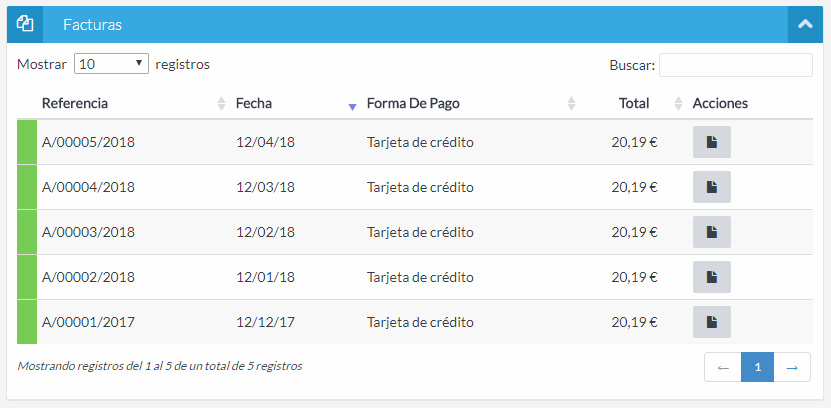Open document icon for invoice A/00004/2018
The width and height of the screenshot is (831, 408).
pyautogui.click(x=711, y=187)
